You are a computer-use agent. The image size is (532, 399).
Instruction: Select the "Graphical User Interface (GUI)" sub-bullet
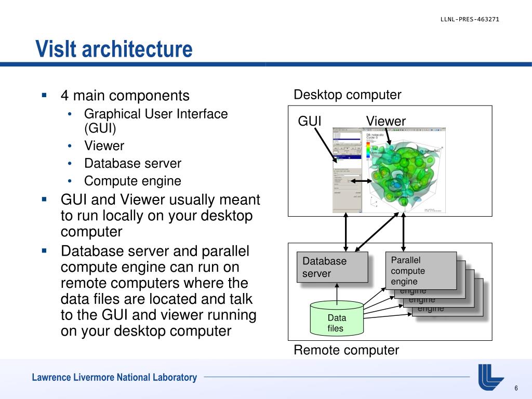point(156,121)
